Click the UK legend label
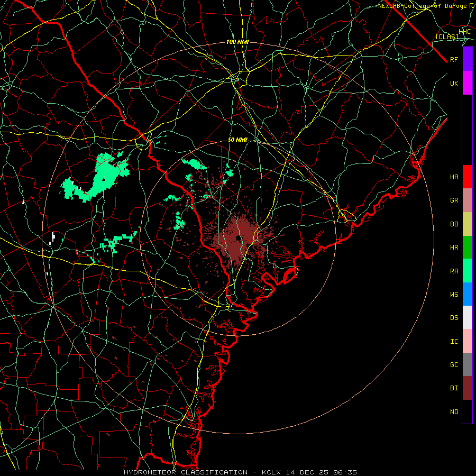476x476 pixels. [x=454, y=83]
